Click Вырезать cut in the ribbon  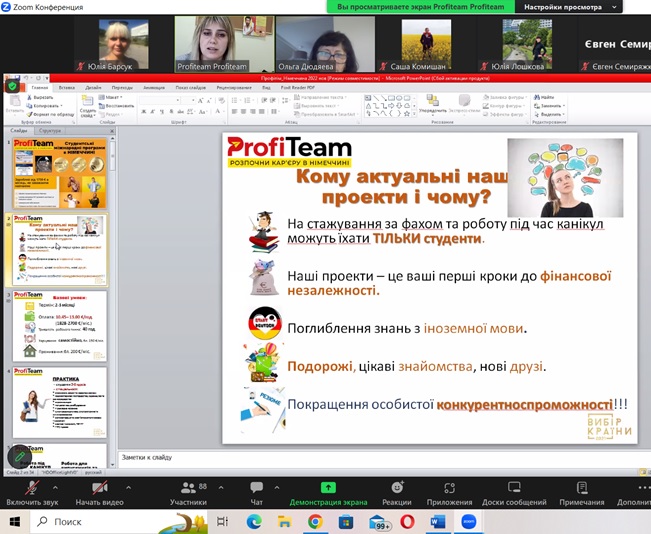[x=40, y=97]
